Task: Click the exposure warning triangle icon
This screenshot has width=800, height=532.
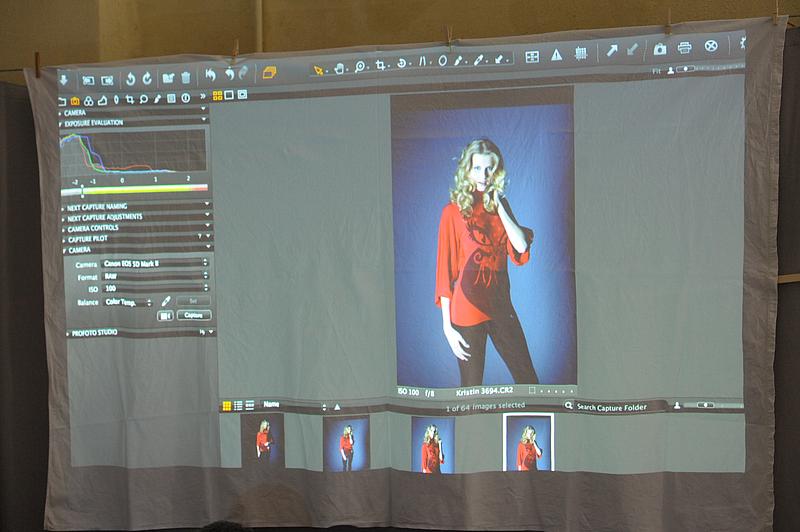Action: pyautogui.click(x=556, y=54)
